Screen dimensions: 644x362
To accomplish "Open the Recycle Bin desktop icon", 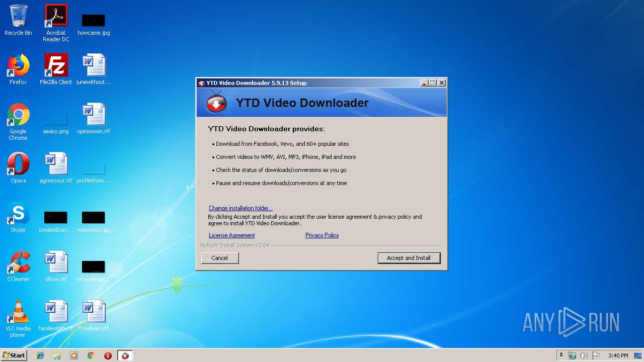I will tap(18, 21).
